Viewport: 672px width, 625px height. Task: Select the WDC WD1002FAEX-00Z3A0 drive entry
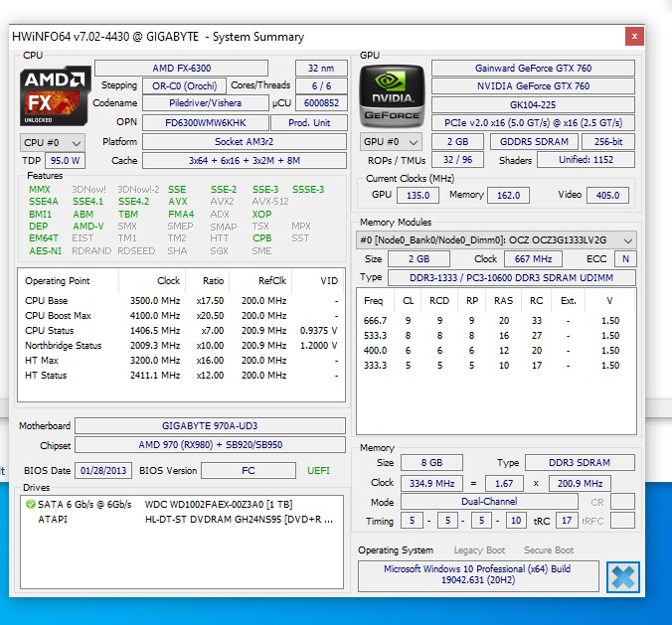click(x=181, y=504)
